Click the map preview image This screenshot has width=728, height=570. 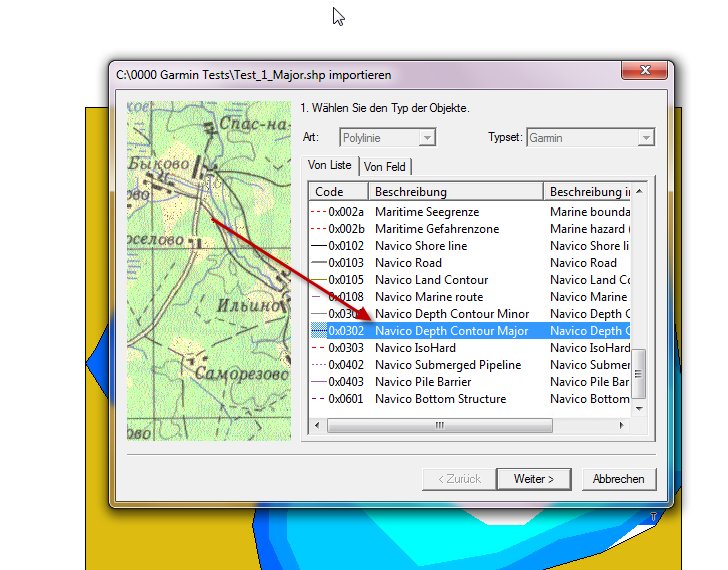[x=208, y=268]
